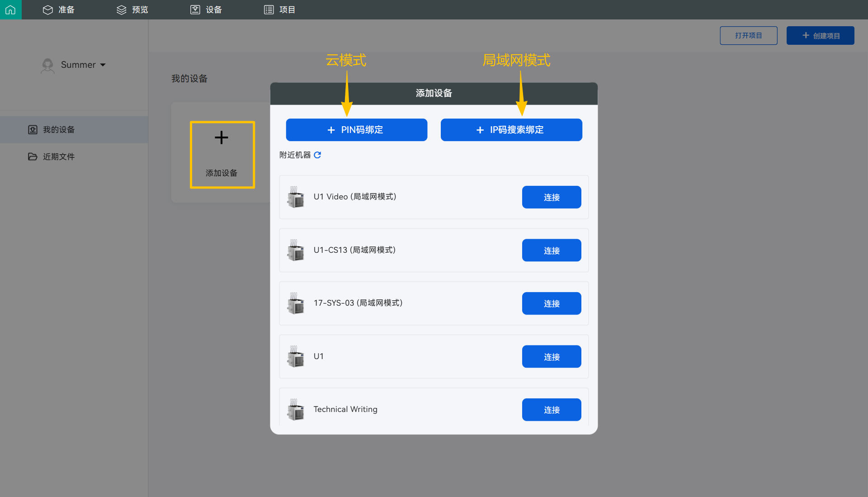Click the green home icon
868x497 pixels.
10,9
